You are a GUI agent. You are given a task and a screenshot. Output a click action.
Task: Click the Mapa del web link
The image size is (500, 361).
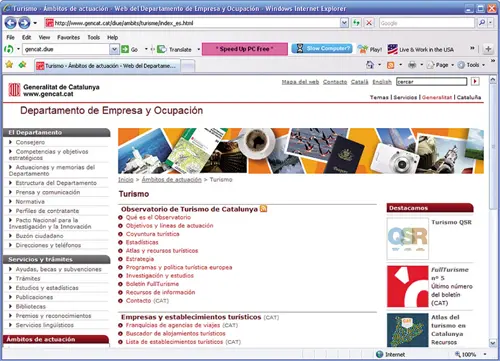point(300,82)
